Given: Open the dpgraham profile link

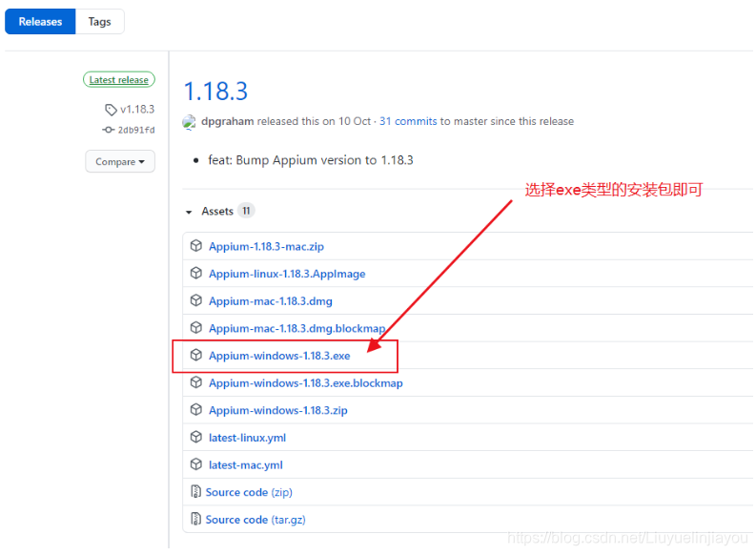Looking at the screenshot, I should (x=227, y=121).
